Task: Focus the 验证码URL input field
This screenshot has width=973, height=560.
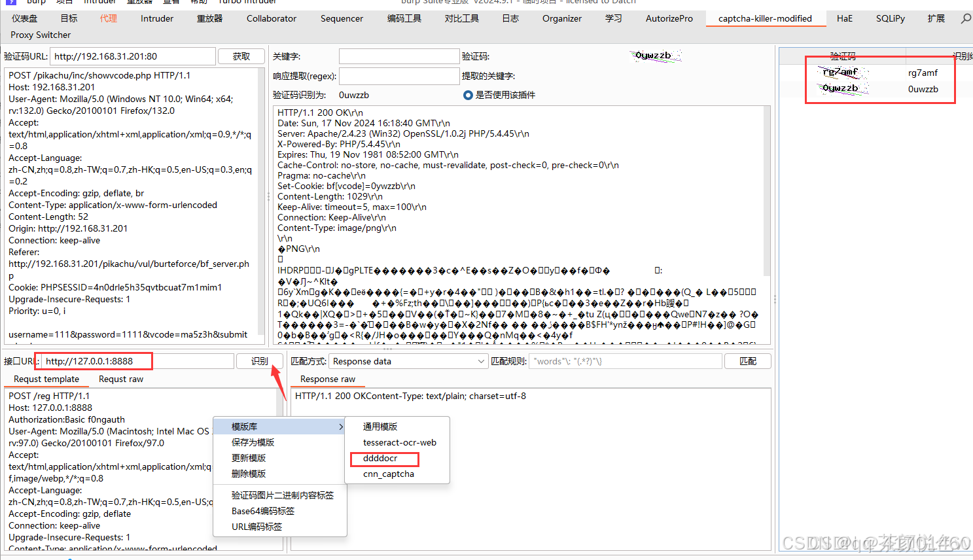Action: 133,56
